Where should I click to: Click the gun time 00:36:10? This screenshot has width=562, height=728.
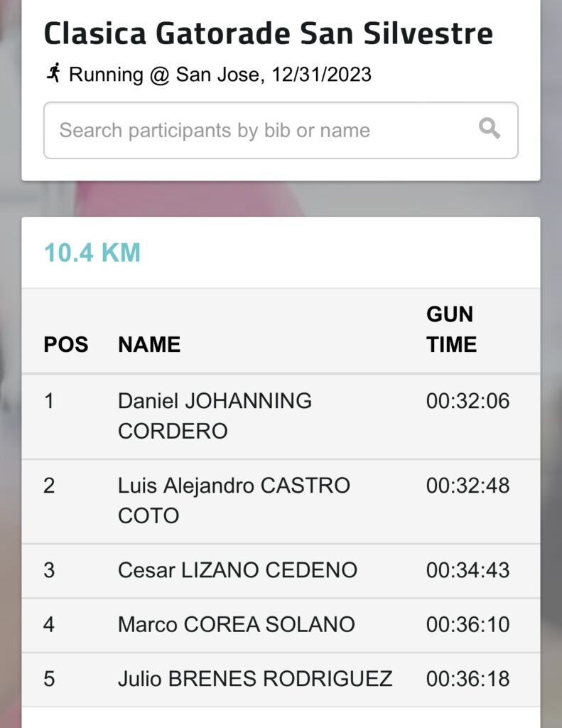click(468, 625)
